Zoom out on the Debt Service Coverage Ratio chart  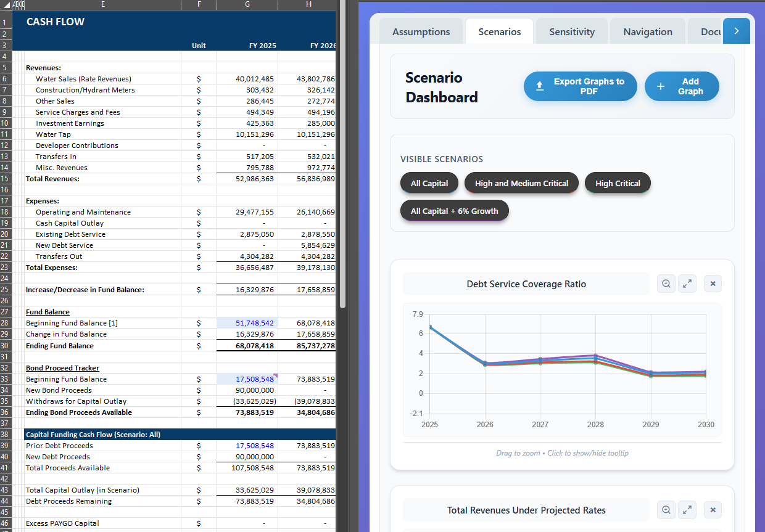click(666, 284)
